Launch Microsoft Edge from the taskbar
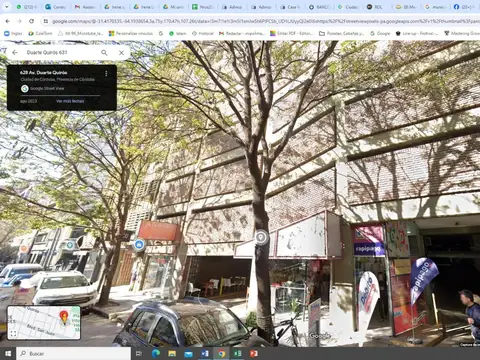This screenshot has height=360, width=480. pos(156,353)
